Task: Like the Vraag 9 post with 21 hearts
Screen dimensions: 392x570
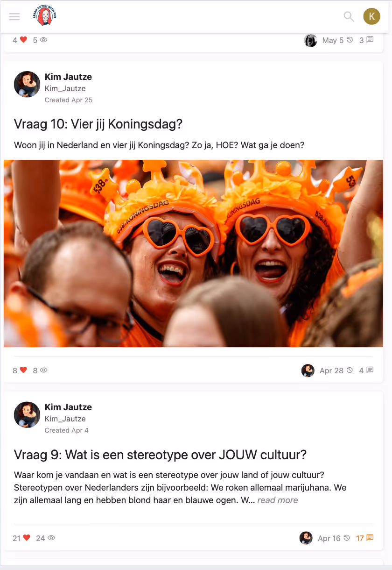Action: [x=27, y=538]
